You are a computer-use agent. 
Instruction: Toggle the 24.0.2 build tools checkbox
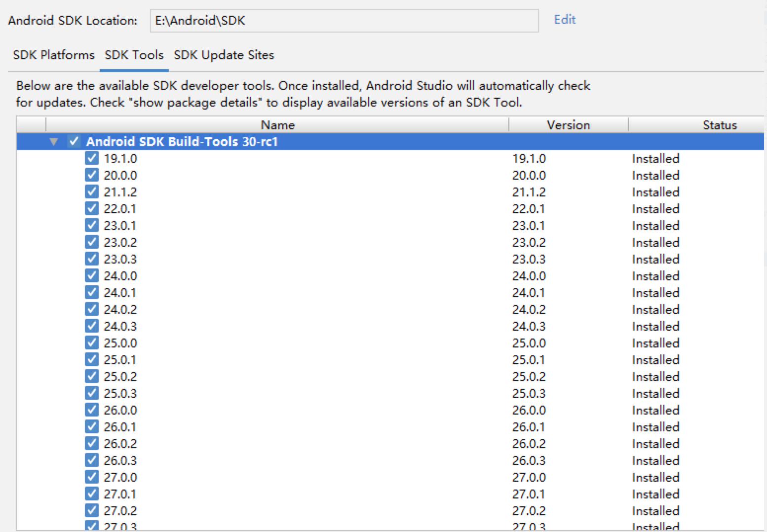click(x=91, y=309)
